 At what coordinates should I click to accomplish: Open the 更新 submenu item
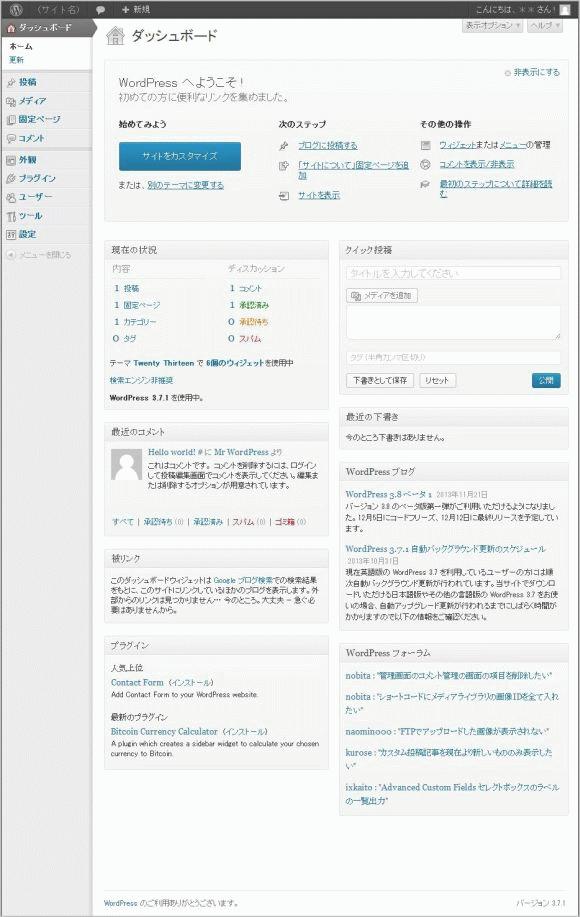click(x=16, y=60)
